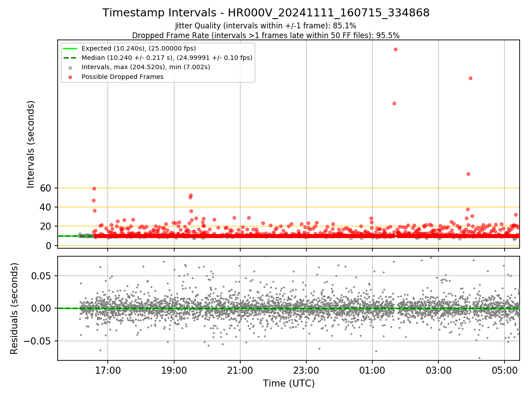Click the "Residuals (seconds)" y-axis label

[x=15, y=309]
